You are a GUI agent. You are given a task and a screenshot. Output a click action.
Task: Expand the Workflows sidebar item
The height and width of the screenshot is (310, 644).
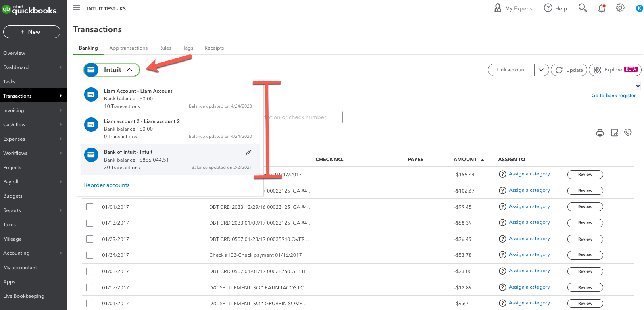click(60, 153)
